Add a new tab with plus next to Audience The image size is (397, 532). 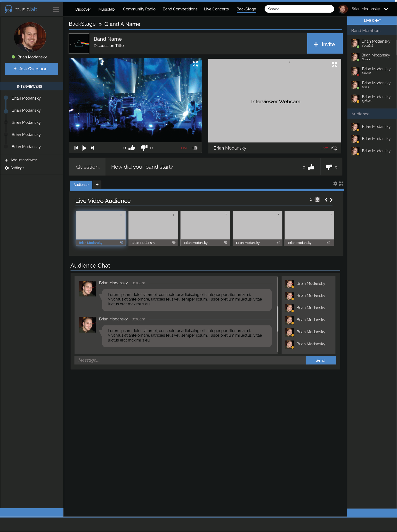(97, 184)
